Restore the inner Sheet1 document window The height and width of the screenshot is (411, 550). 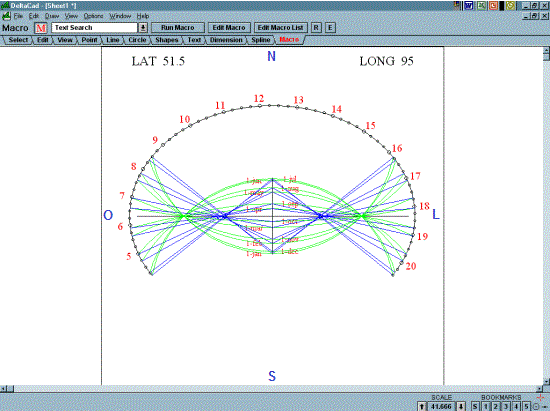pyautogui.click(x=534, y=16)
